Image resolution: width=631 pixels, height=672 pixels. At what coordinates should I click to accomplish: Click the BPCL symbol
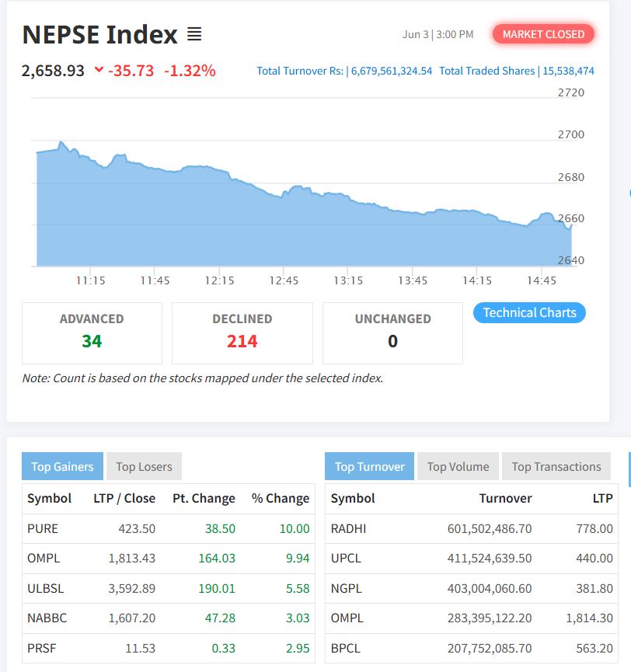[x=346, y=648]
